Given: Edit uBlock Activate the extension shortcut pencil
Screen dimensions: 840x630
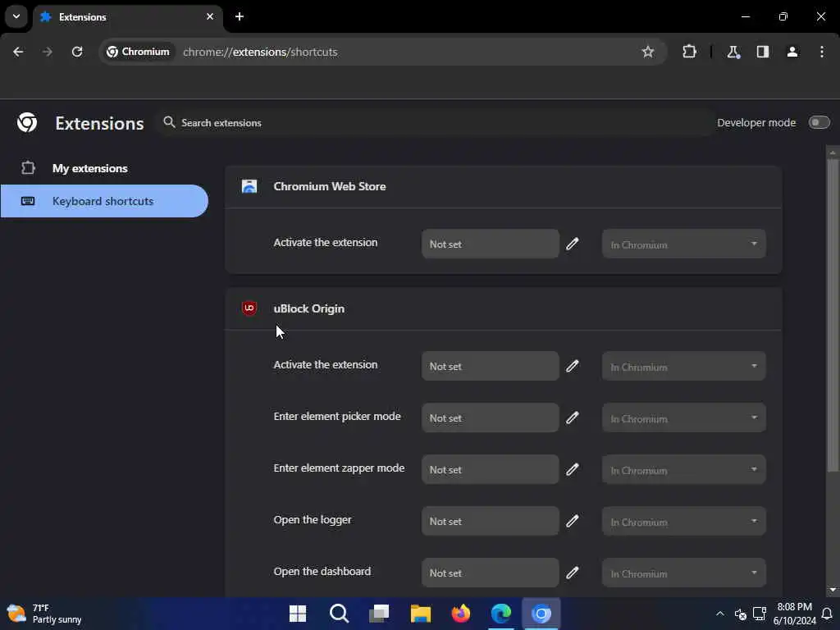Looking at the screenshot, I should [572, 366].
